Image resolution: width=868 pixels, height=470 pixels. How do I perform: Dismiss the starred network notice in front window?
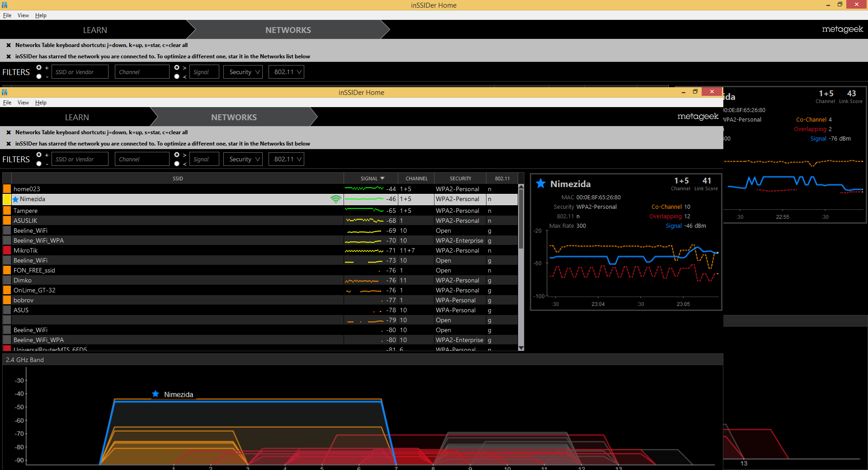9,144
